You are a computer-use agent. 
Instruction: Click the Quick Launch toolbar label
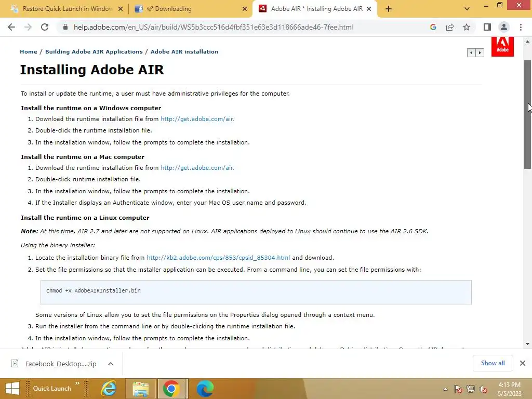(52, 389)
